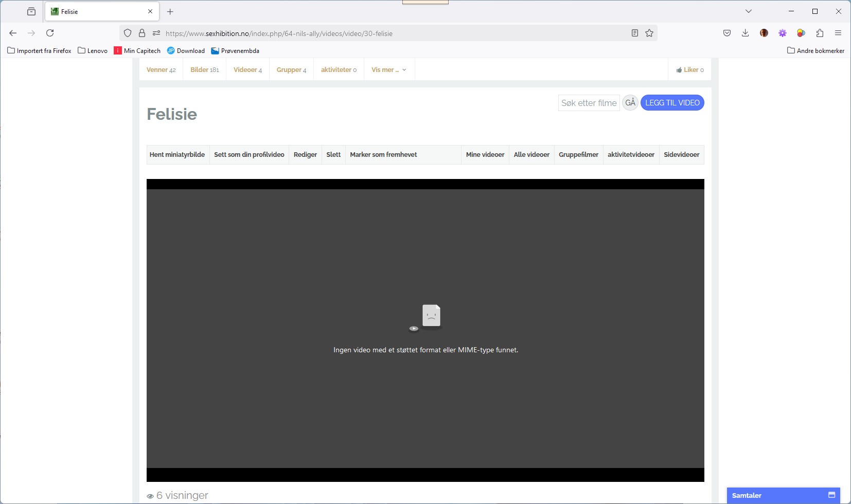
Task: Open the Andre bokmerker bookmarks folder
Action: pyautogui.click(x=815, y=50)
